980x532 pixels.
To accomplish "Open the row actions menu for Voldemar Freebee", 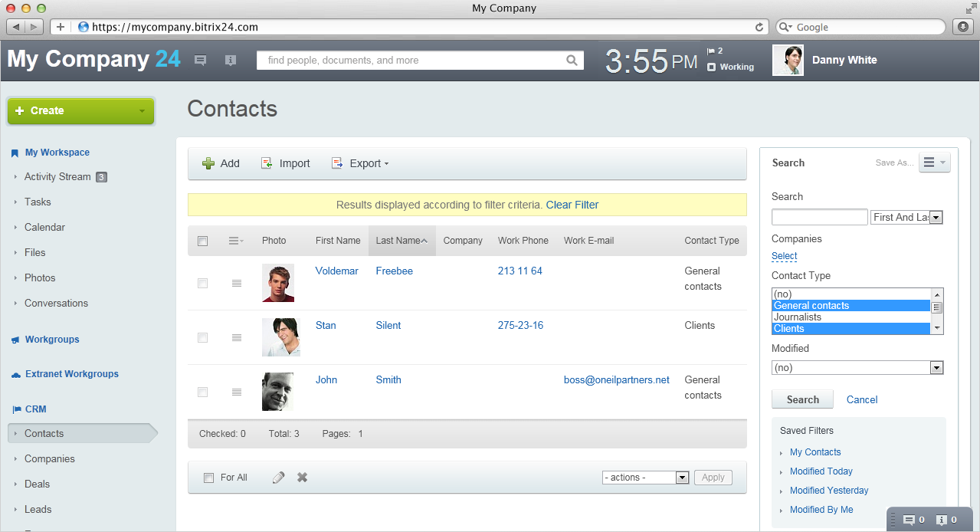I will (x=237, y=284).
